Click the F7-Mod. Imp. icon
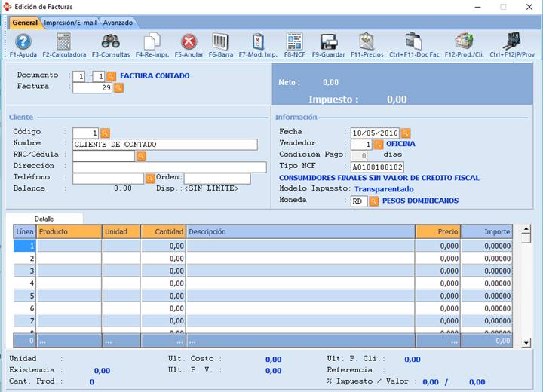 click(x=258, y=42)
